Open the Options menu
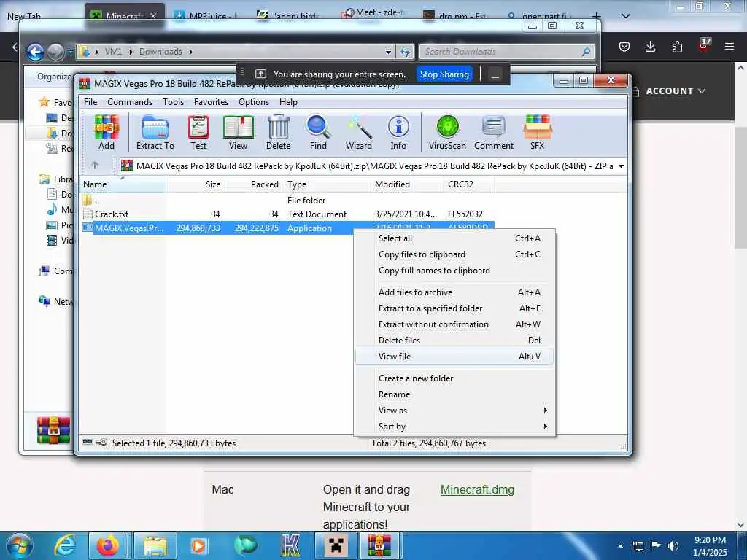The image size is (747, 560). (x=254, y=102)
